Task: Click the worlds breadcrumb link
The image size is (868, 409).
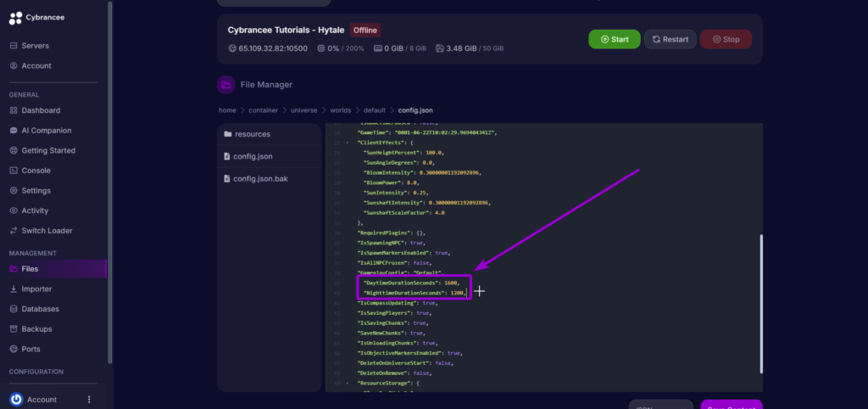Action: pyautogui.click(x=341, y=110)
